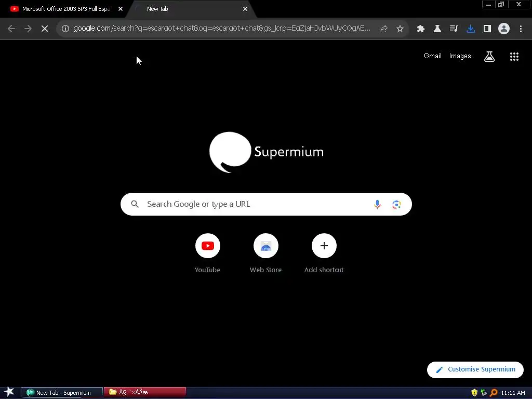The height and width of the screenshot is (399, 532).
Task: Select the folder window taskbar button
Action: [145, 392]
